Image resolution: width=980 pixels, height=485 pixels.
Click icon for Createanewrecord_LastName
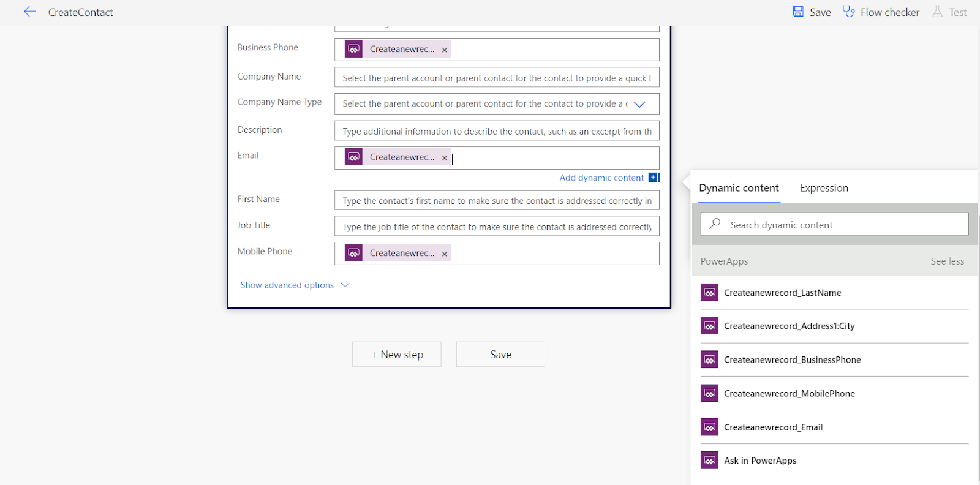[x=709, y=293]
